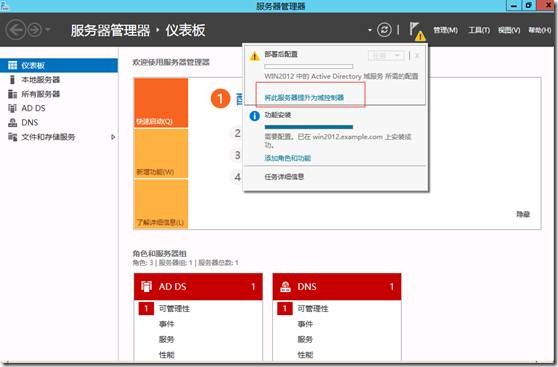Select the 了解详细信息(L) tile
The height and width of the screenshot is (367, 558).
click(161, 204)
